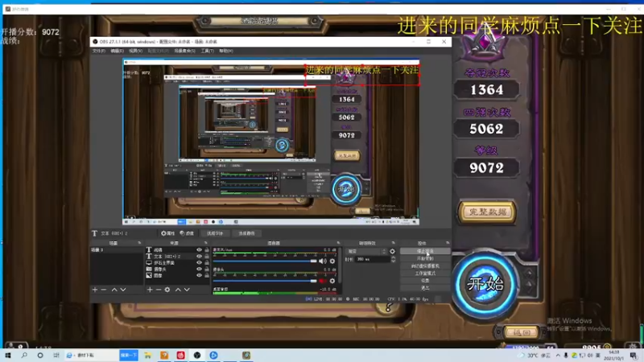Lock the 摄像头 source
644x362 pixels.
[207, 269]
